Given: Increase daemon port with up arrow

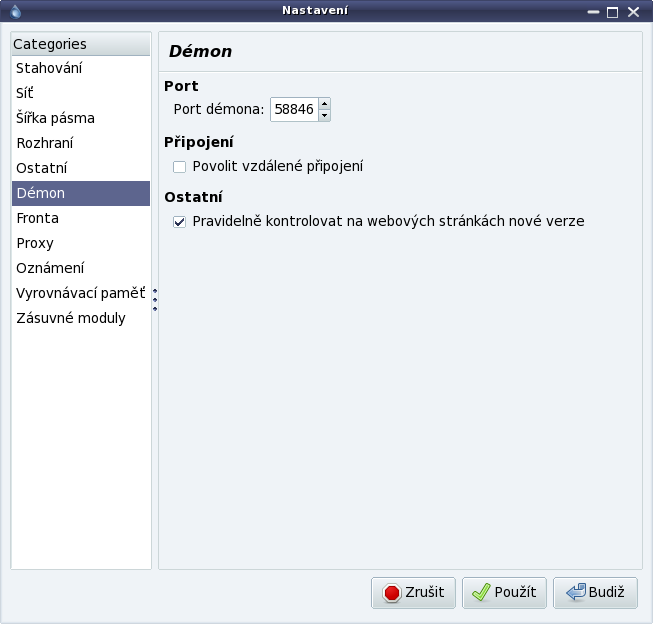Looking at the screenshot, I should point(324,104).
